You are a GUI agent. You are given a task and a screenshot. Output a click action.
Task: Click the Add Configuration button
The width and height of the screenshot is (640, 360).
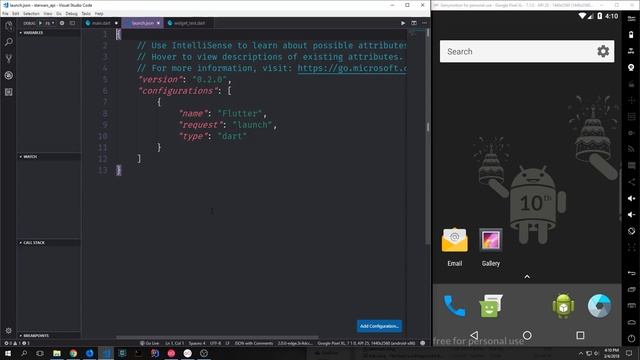point(379,326)
